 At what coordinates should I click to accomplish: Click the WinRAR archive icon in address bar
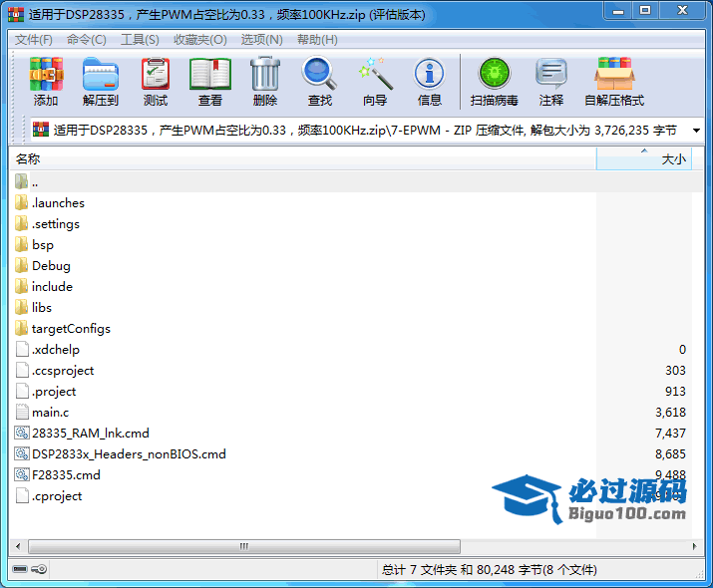pos(41,130)
